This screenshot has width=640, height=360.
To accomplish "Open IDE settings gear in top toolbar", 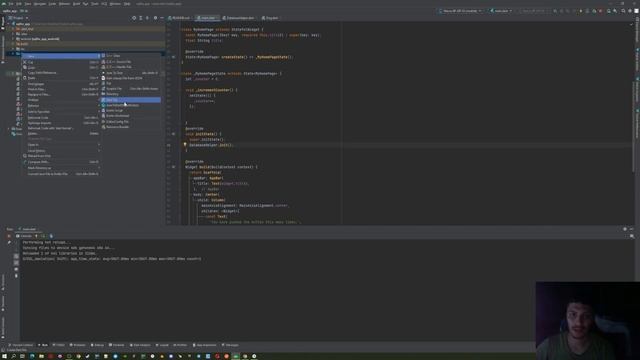I will pyautogui.click(x=630, y=11).
